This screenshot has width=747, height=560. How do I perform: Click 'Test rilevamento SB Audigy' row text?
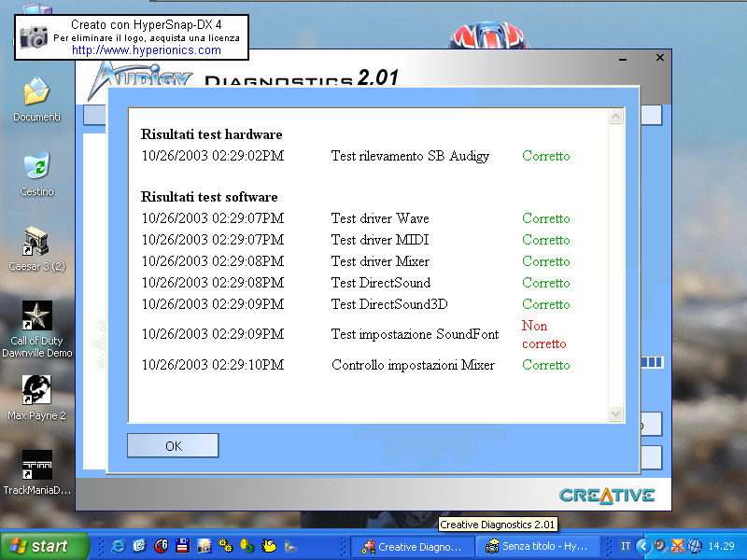pyautogui.click(x=410, y=156)
